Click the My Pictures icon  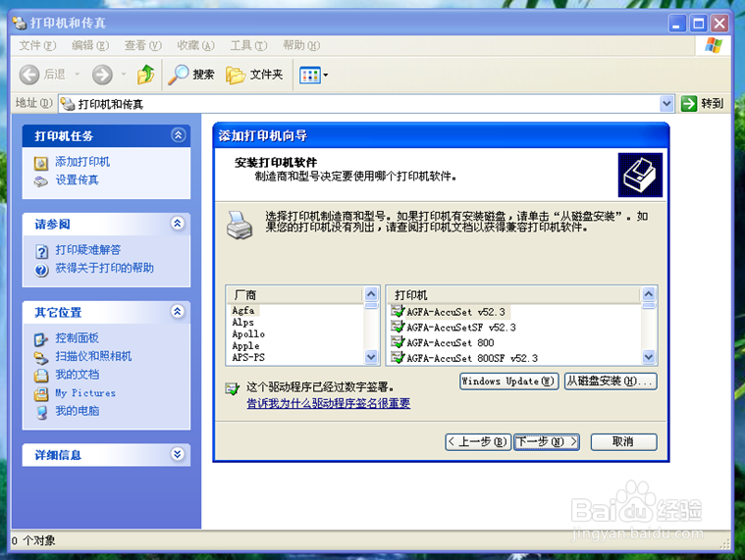coord(41,394)
